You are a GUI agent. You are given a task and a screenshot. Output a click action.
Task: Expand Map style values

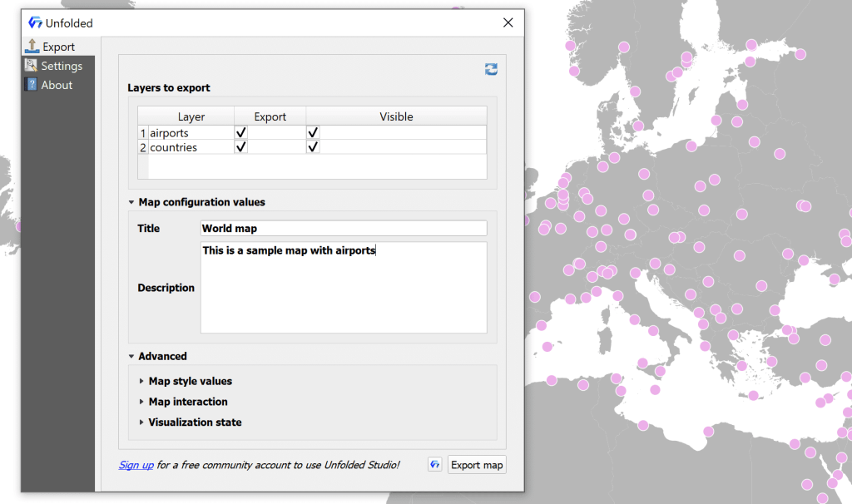click(141, 381)
